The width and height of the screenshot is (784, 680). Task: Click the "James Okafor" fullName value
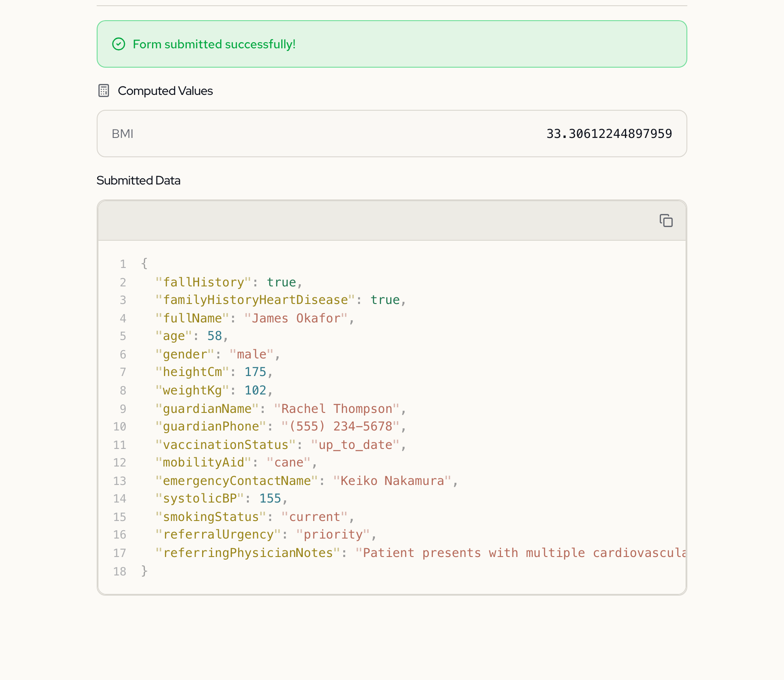click(x=296, y=318)
